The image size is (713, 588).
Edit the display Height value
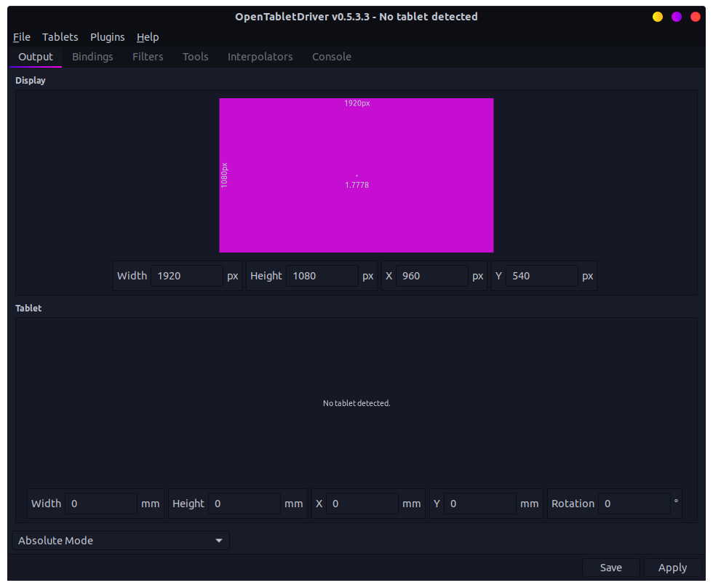(x=322, y=276)
